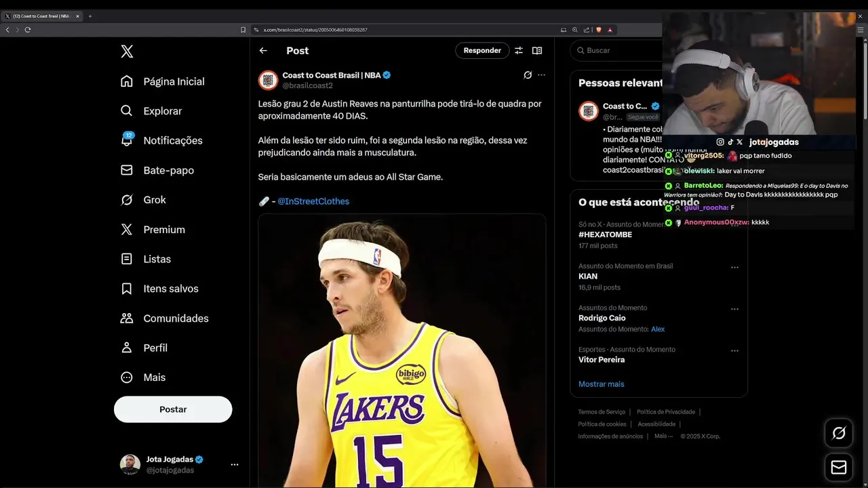Click the Postar button

coord(173,409)
